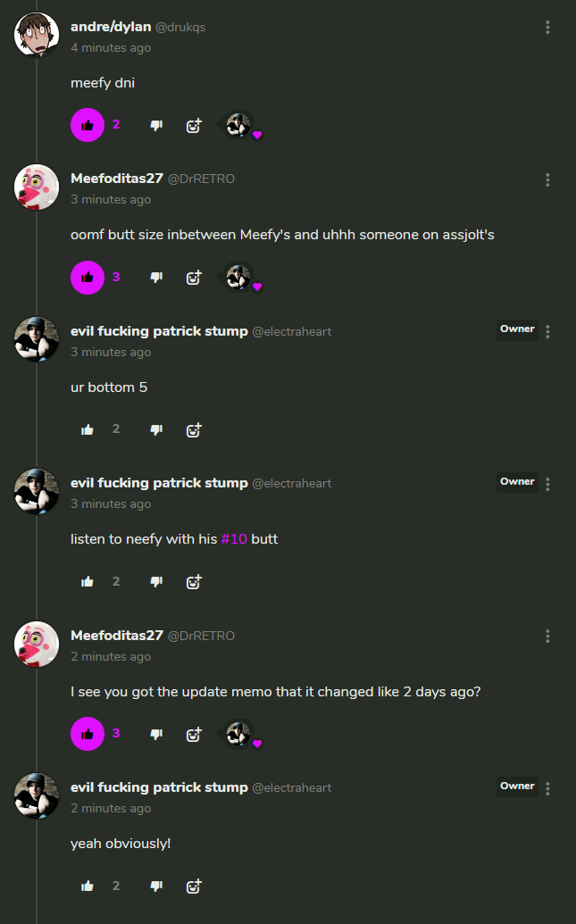Open the #10 hashtag link
Viewport: 576px width, 924px height.
coord(234,539)
